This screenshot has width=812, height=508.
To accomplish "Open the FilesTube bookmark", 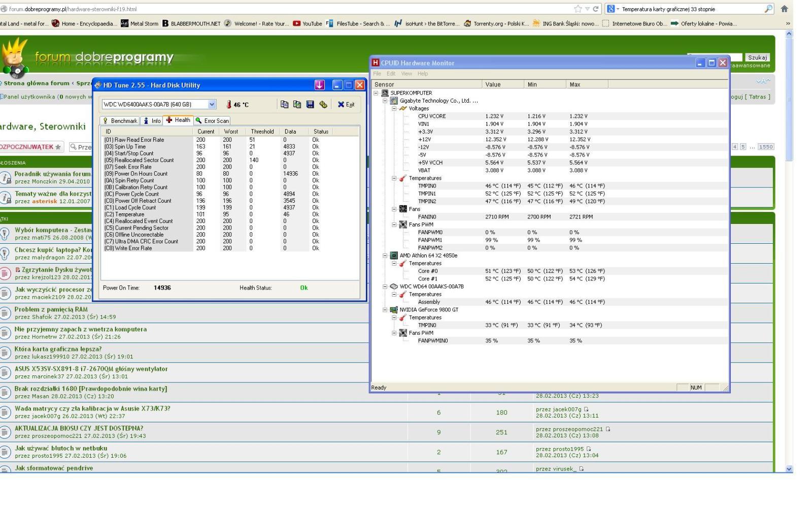I will coord(358,23).
